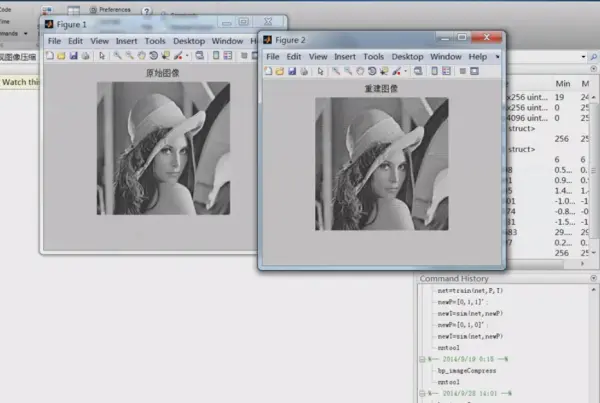The image size is (600, 403).
Task: Expand Figure 2 menu bar overflow arrow
Action: click(x=497, y=57)
